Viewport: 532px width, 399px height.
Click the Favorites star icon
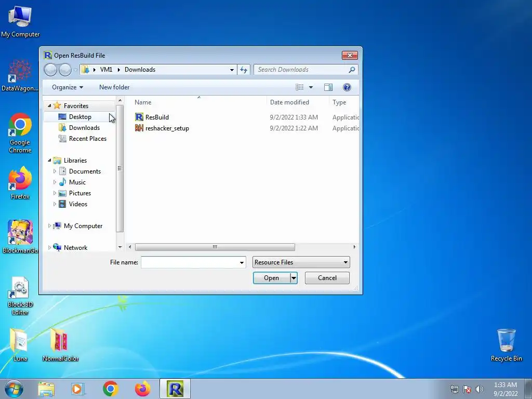tap(57, 105)
